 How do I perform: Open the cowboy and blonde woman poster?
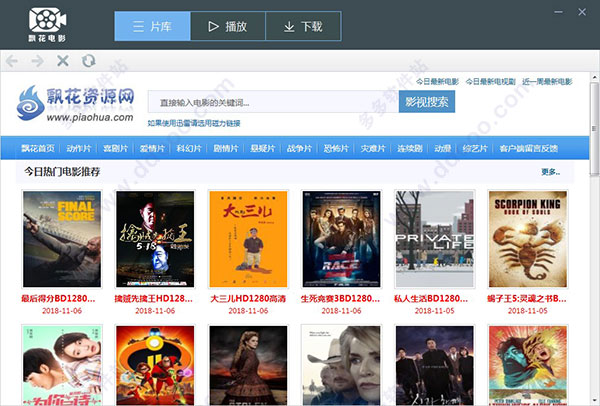(x=341, y=365)
